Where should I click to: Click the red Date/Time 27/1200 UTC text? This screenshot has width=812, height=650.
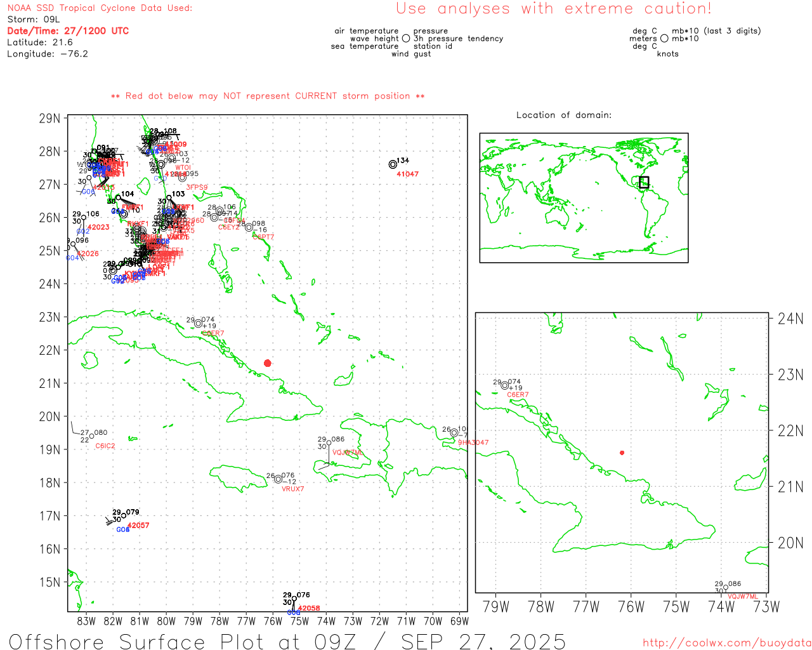click(x=68, y=31)
